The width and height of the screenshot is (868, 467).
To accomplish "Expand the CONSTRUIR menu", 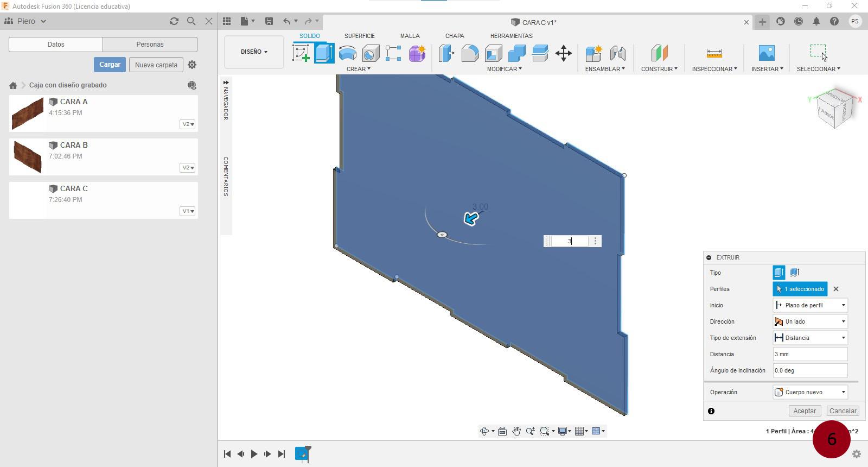I will [x=659, y=69].
